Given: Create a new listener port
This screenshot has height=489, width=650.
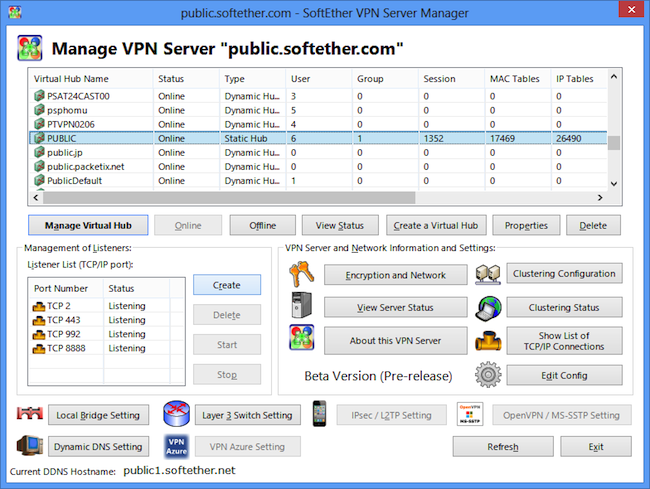Looking at the screenshot, I should [x=227, y=285].
